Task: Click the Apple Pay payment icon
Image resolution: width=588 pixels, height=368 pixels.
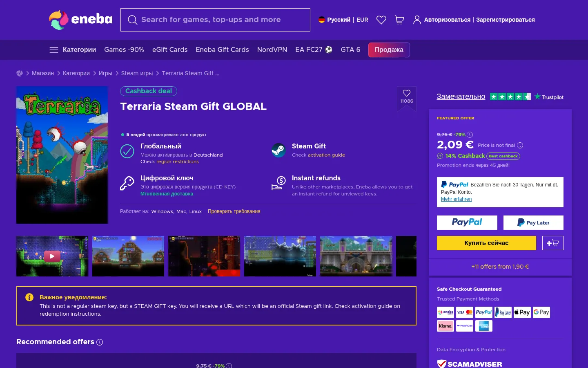Action: coord(522,312)
